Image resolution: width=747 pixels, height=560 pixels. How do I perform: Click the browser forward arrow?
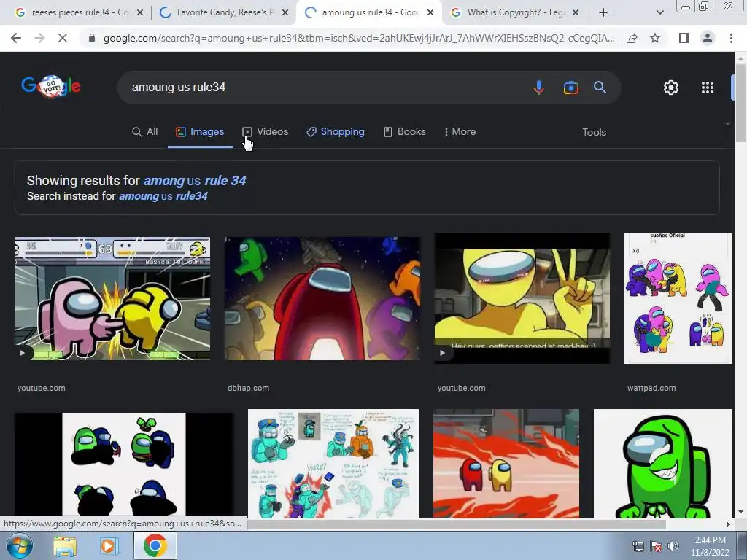[39, 38]
